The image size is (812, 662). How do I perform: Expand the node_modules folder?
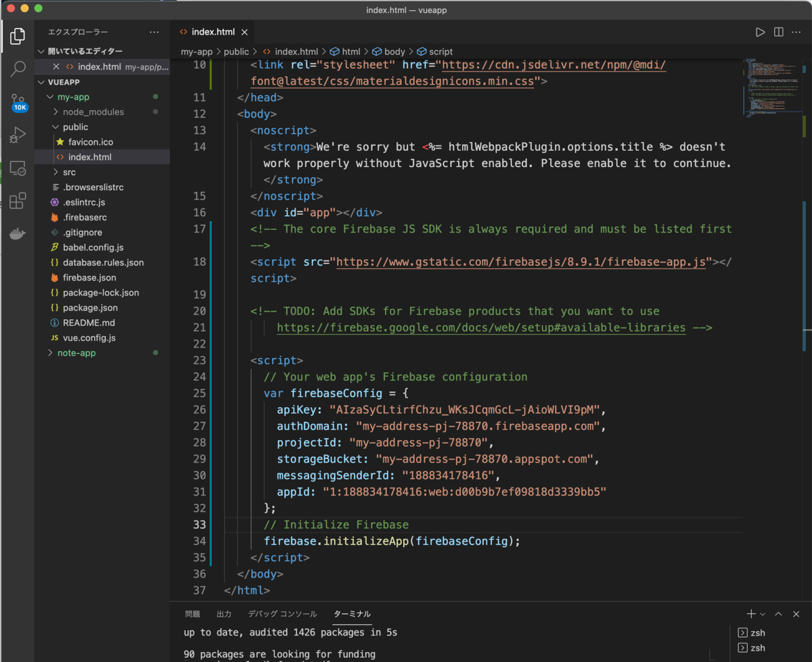coord(93,112)
